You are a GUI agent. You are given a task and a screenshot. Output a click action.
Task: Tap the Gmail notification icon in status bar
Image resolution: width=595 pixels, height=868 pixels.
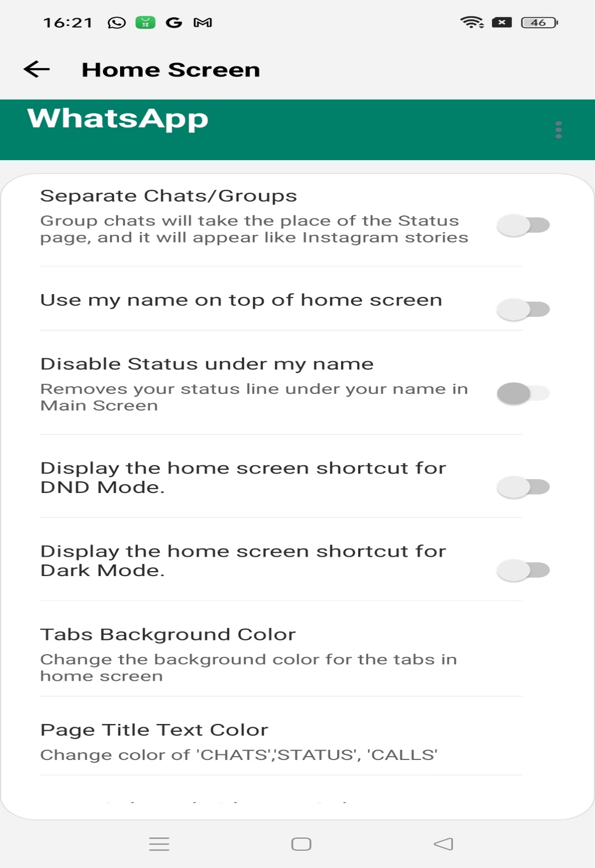[x=203, y=23]
